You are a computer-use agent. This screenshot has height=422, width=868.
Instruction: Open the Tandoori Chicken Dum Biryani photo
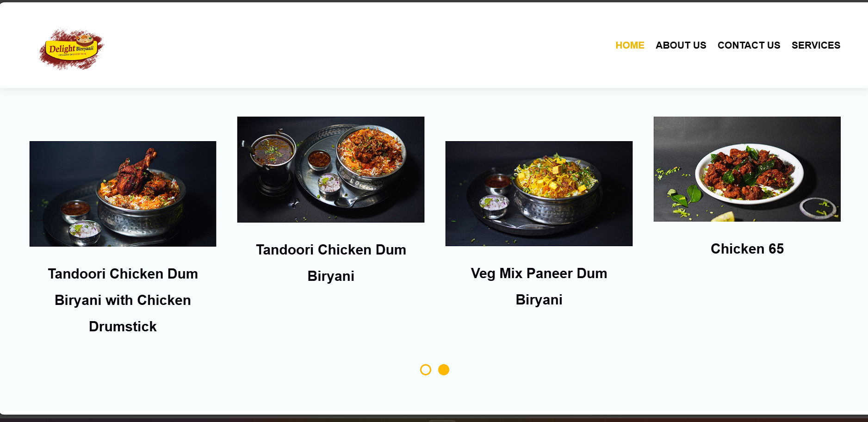point(331,169)
